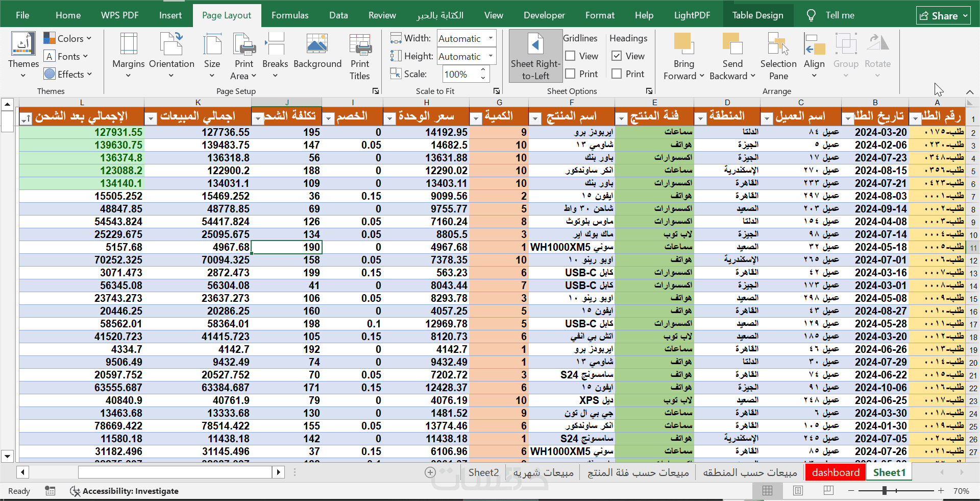Switch to the Home tab
This screenshot has height=501, width=980.
tap(68, 15)
